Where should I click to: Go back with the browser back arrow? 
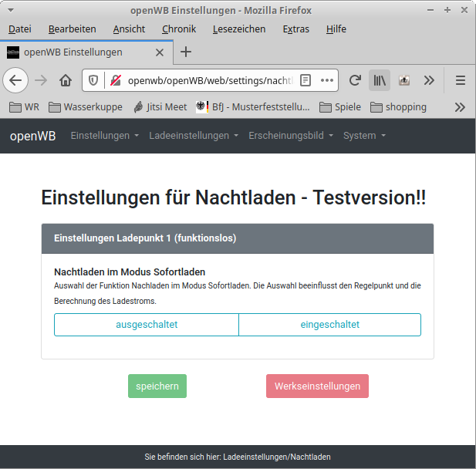tap(15, 80)
